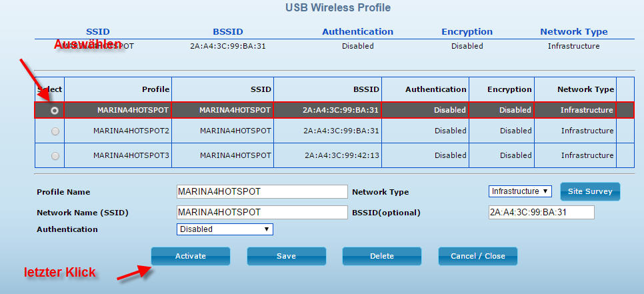Click the Profile Name input field
644x294 pixels.
(x=262, y=191)
